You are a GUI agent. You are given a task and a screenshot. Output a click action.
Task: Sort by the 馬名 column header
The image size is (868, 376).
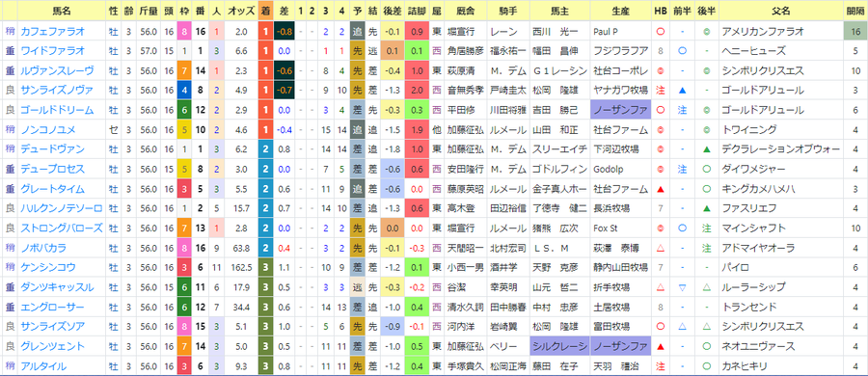point(61,11)
